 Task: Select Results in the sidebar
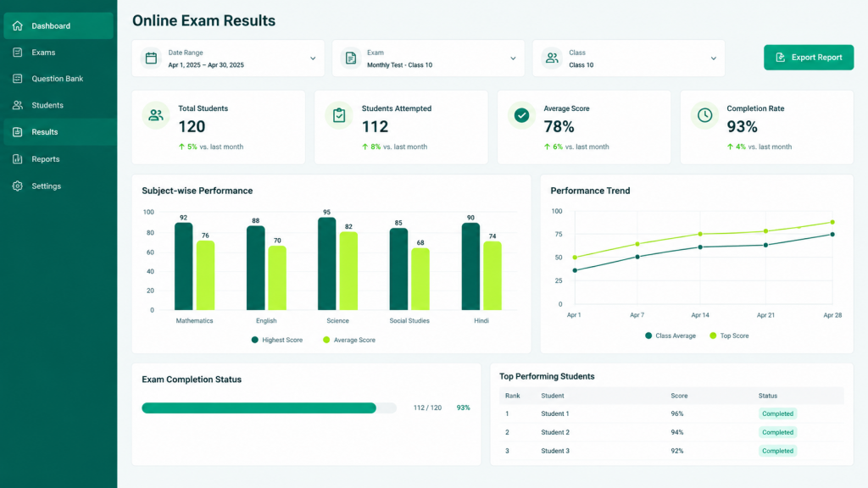pyautogui.click(x=58, y=131)
